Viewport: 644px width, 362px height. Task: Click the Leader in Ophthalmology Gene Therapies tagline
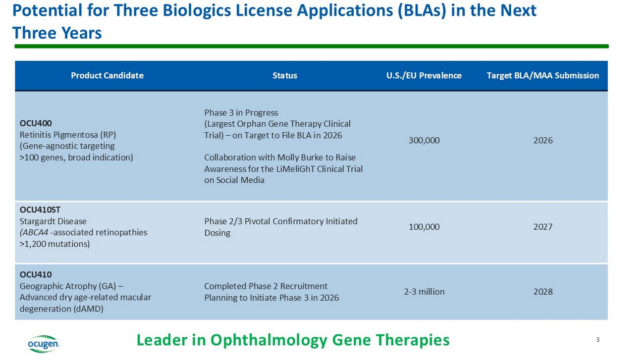pos(293,340)
